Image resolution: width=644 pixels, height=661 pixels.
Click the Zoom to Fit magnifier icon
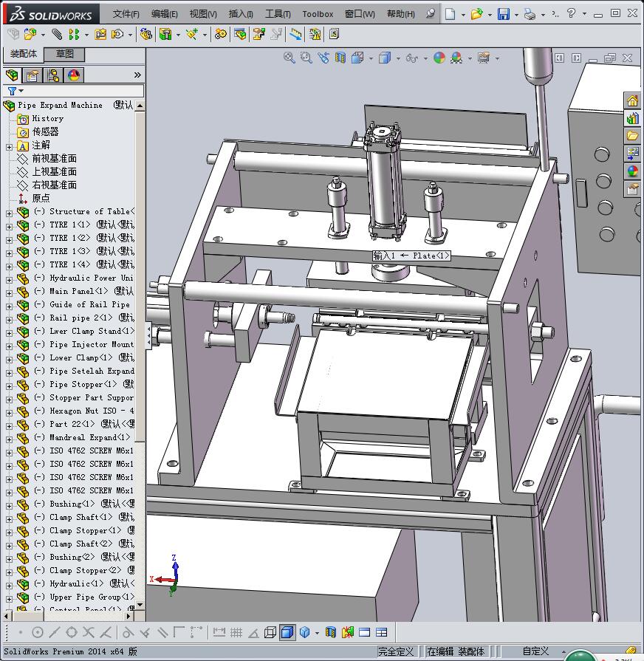[x=290, y=58]
